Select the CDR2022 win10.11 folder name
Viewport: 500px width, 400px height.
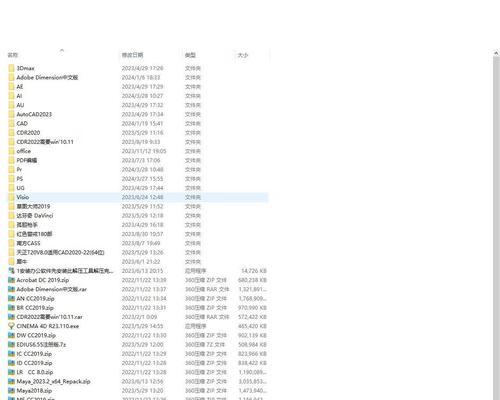point(45,142)
